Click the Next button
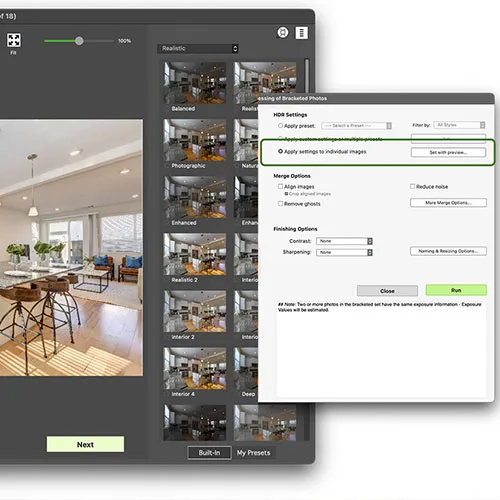Image resolution: width=500 pixels, height=500 pixels. (85, 444)
